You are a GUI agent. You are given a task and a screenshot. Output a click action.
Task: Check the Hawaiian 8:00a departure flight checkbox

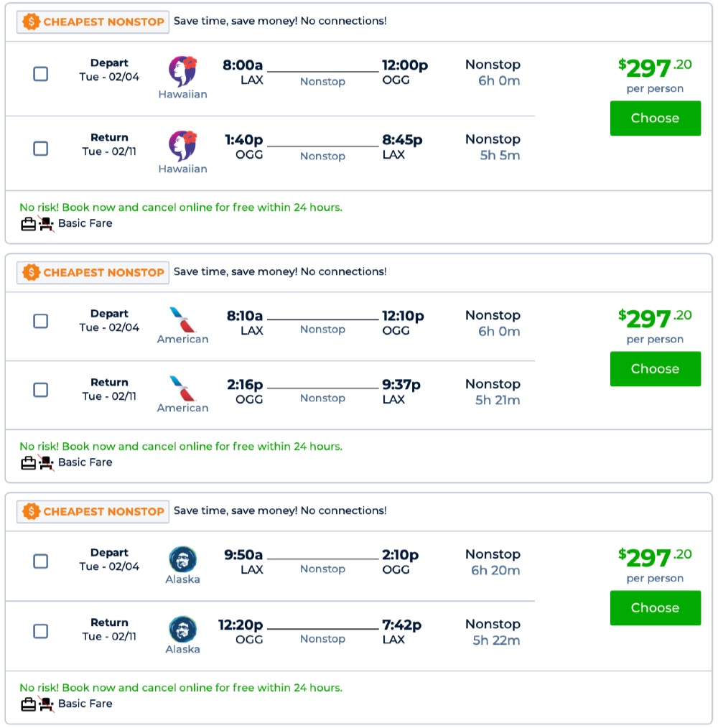41,73
